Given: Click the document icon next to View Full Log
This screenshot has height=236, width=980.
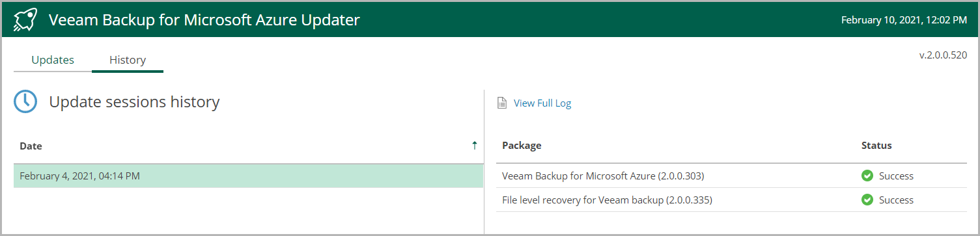Looking at the screenshot, I should pyautogui.click(x=502, y=103).
